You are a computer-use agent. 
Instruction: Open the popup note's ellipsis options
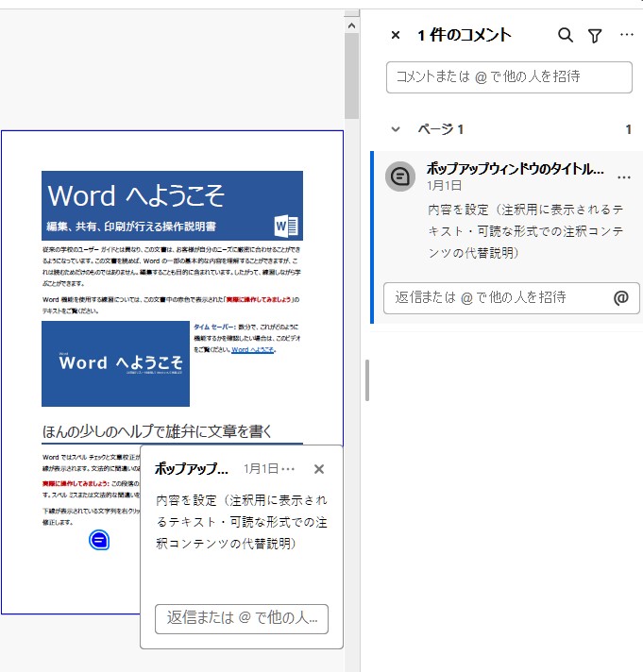coord(288,469)
